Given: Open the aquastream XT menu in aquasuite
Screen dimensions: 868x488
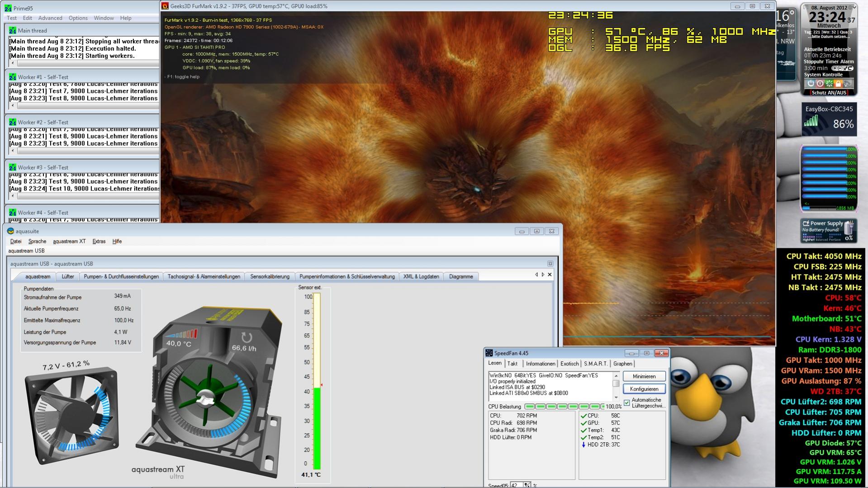Looking at the screenshot, I should (69, 242).
